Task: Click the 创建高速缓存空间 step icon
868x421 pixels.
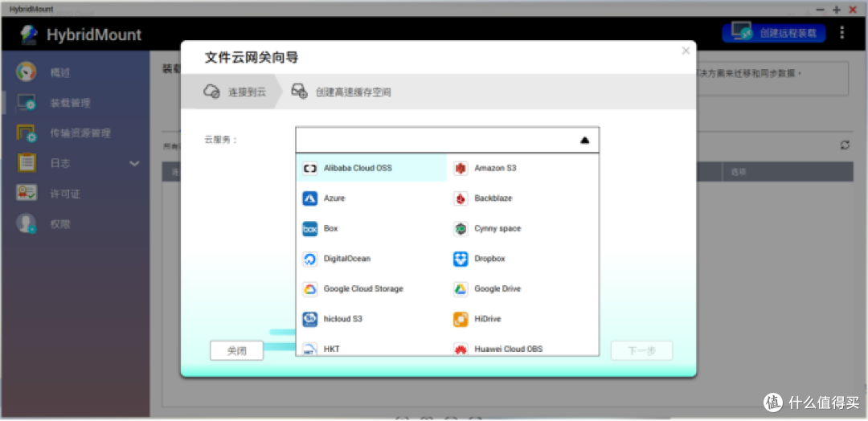Action: point(300,92)
